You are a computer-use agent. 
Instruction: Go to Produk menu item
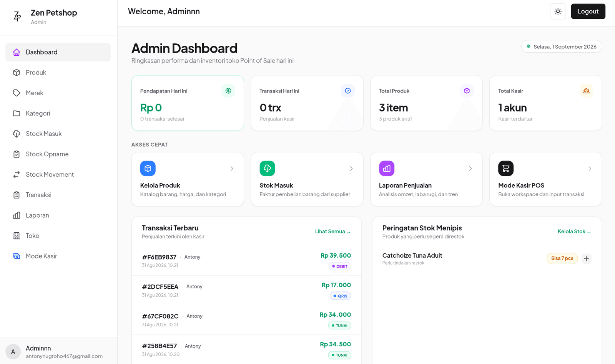pyautogui.click(x=58, y=73)
